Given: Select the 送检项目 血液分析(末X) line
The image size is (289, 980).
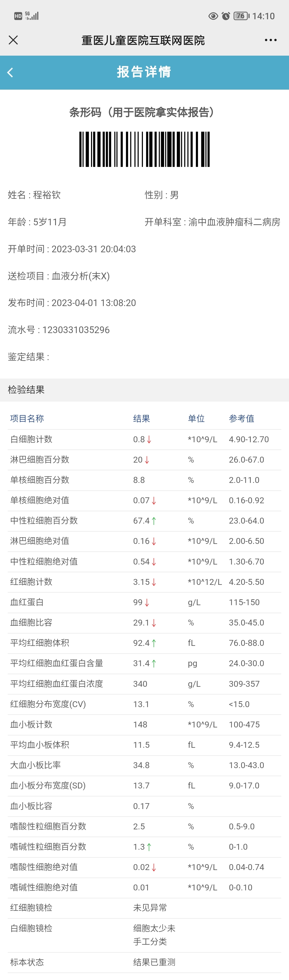Looking at the screenshot, I should point(59,276).
